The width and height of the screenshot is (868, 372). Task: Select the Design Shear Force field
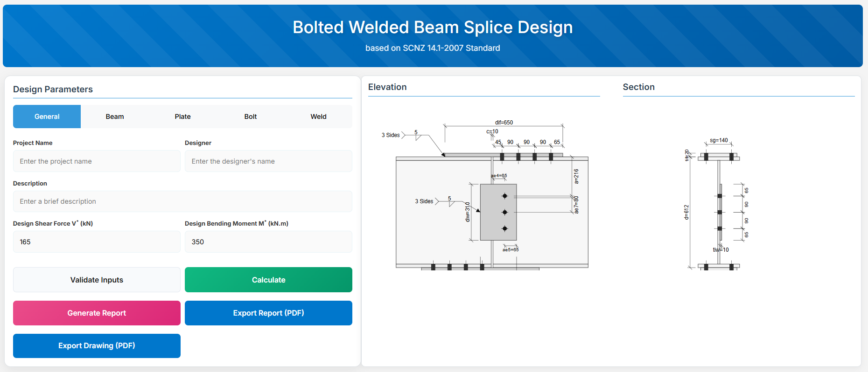click(97, 242)
